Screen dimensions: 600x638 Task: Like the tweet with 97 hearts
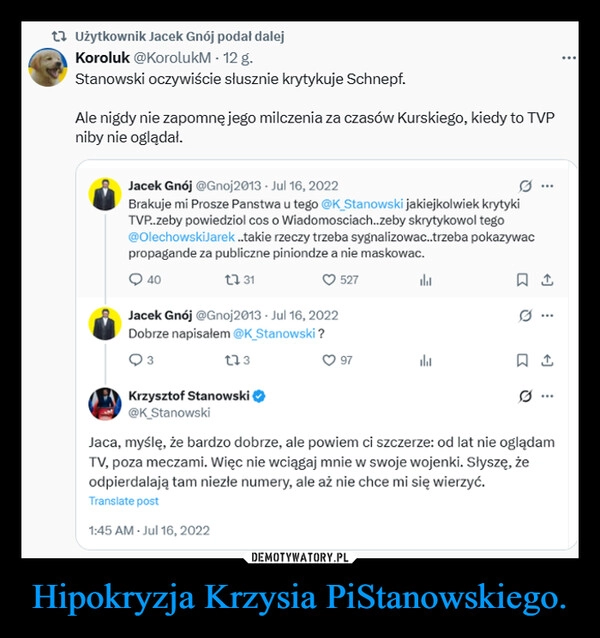click(329, 360)
